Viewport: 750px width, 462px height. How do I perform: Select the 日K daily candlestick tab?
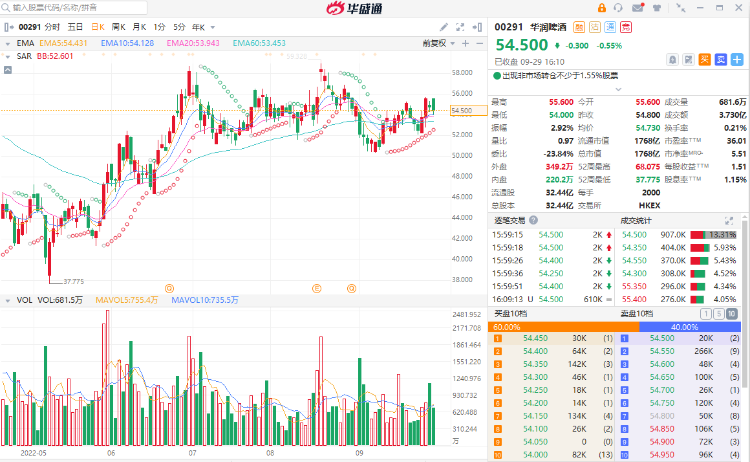click(x=98, y=27)
